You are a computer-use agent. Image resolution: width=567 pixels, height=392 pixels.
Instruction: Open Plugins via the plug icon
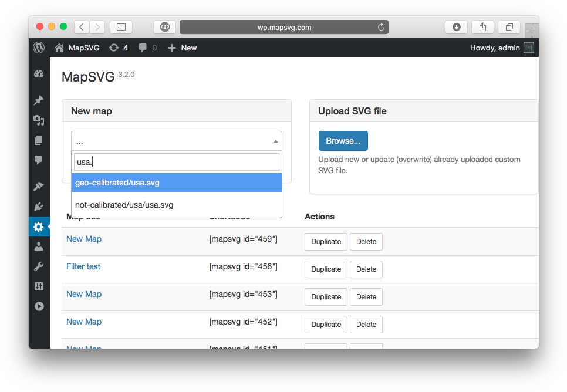click(39, 207)
